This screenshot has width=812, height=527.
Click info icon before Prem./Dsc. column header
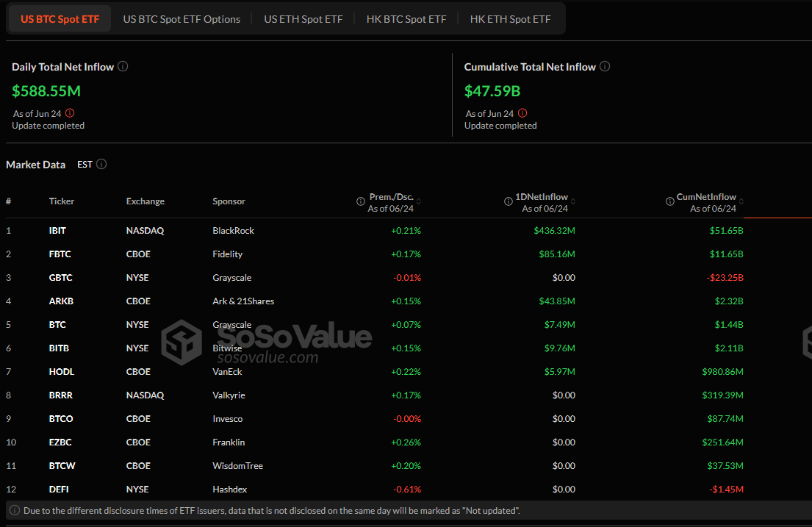tap(360, 201)
